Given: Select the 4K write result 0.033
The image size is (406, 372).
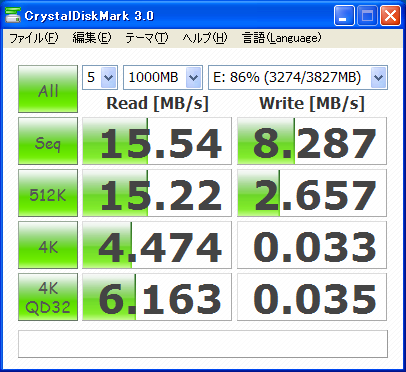Looking at the screenshot, I should coord(312,245).
